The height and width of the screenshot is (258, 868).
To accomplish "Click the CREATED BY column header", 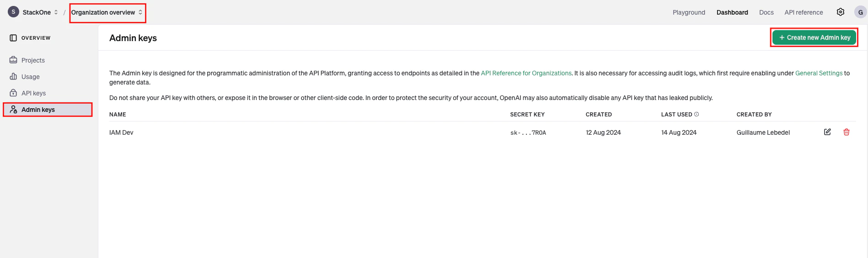I will 754,115.
